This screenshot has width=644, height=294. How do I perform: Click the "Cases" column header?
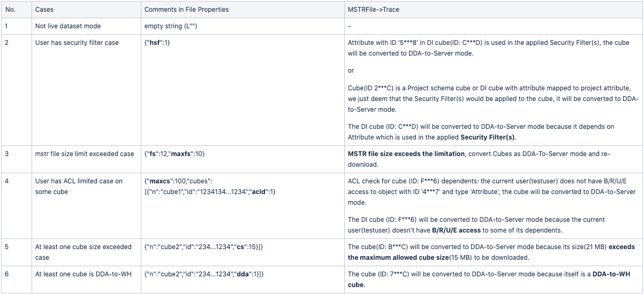coord(43,10)
